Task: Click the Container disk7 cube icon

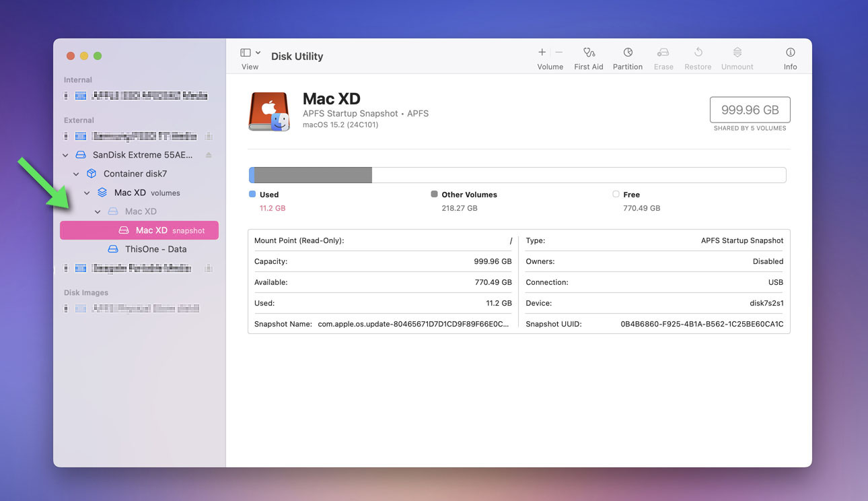Action: click(92, 174)
